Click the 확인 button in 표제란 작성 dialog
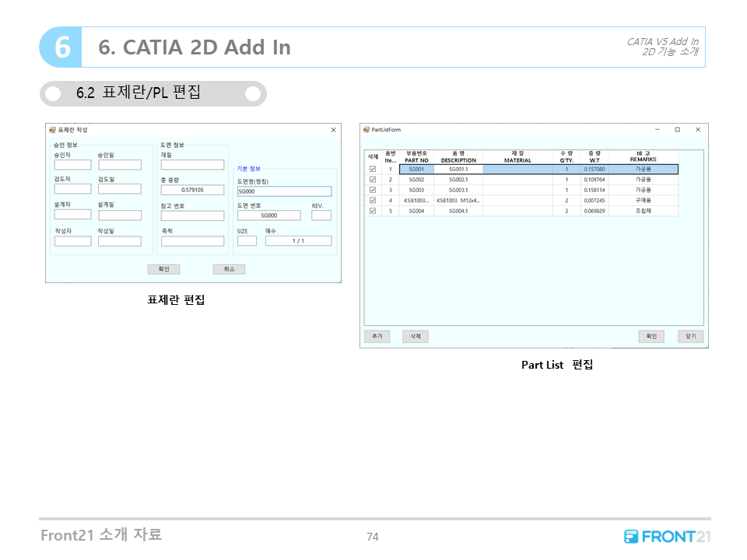This screenshot has height=560, width=747. pyautogui.click(x=163, y=270)
